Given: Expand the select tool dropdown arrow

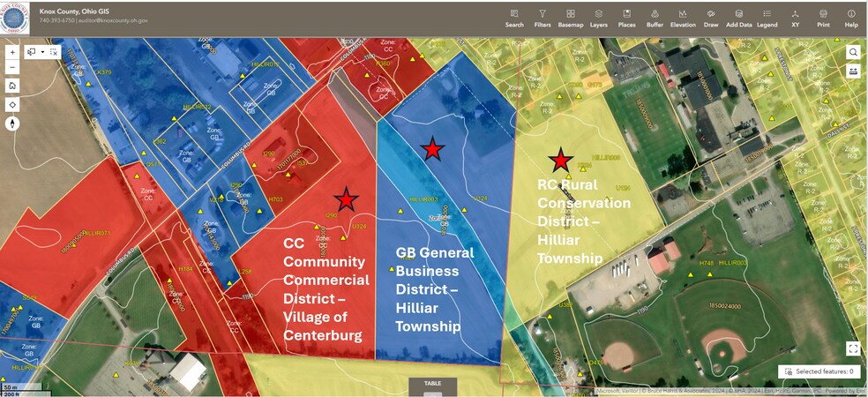Looking at the screenshot, I should pyautogui.click(x=42, y=52).
